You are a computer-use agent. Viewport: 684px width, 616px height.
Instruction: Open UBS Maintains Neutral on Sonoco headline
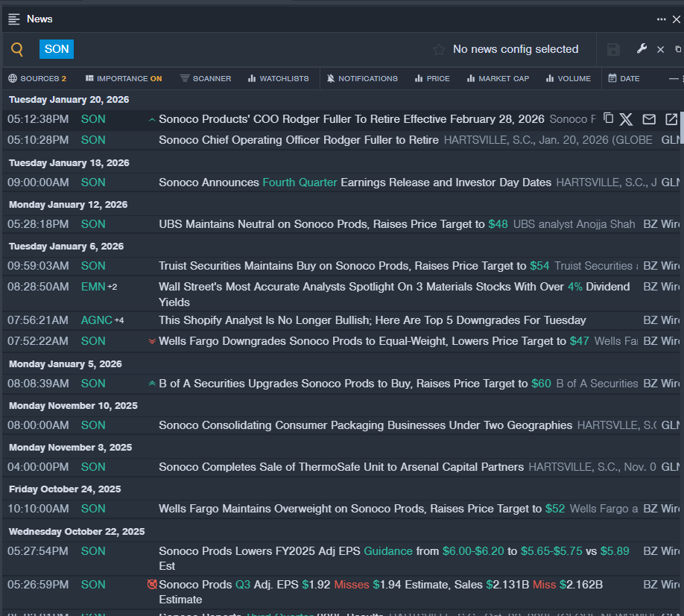(321, 224)
